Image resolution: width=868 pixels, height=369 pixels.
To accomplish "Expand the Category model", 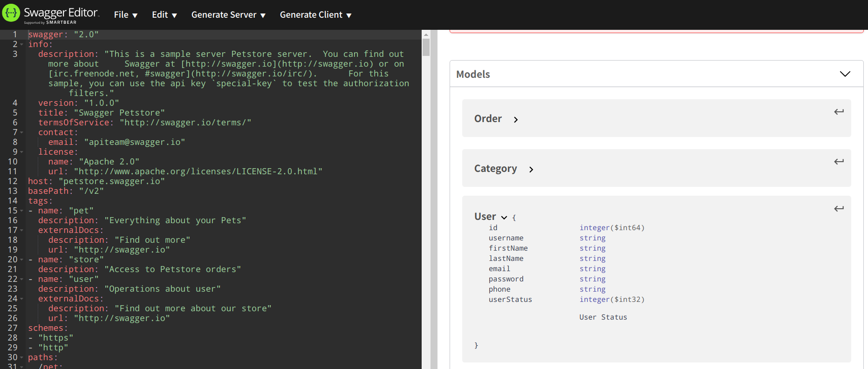I will [x=531, y=170].
